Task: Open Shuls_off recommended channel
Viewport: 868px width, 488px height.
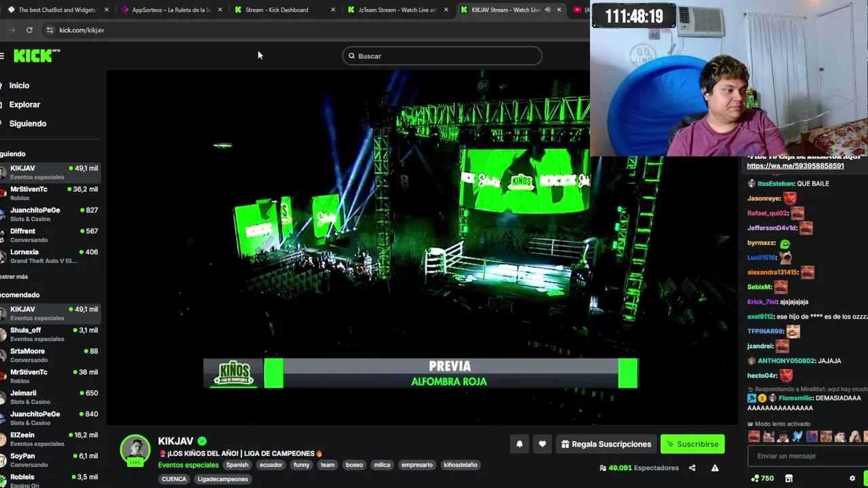Action: (x=52, y=334)
